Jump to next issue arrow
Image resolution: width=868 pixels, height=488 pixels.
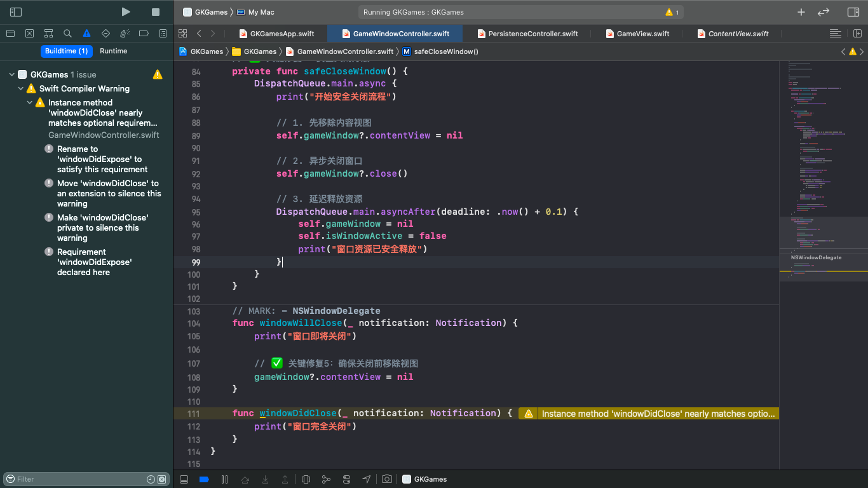860,51
